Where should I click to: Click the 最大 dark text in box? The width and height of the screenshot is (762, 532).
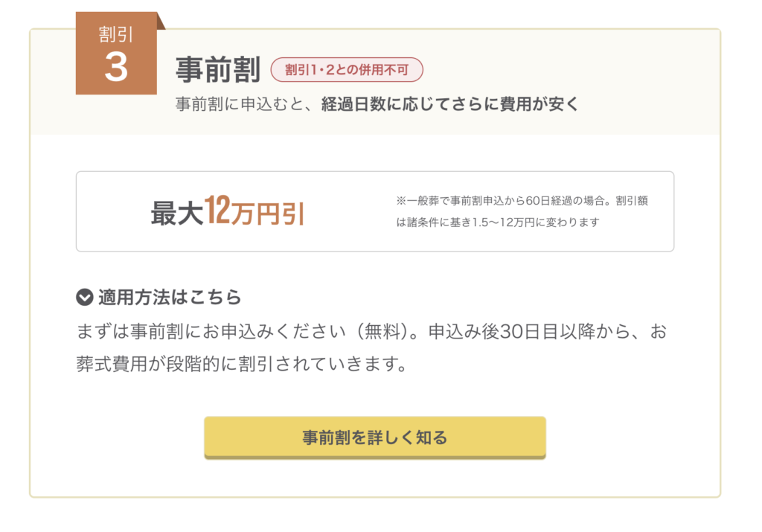point(177,214)
